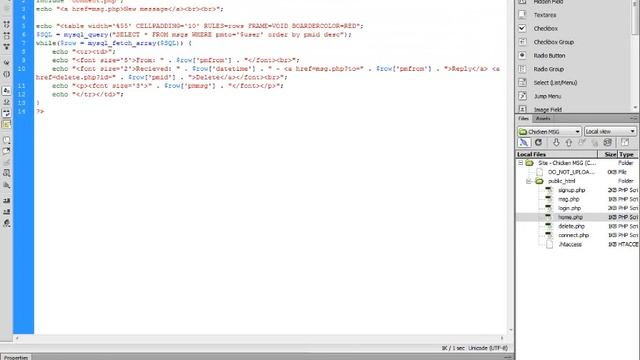Image resolution: width=640 pixels, height=360 pixels.
Task: Click Insert panel scrollbar down arrow
Action: (x=635, y=108)
